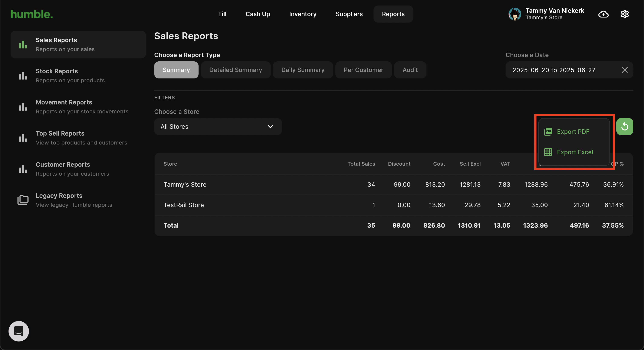The image size is (644, 350).
Task: Open the Reports tab
Action: coord(393,14)
